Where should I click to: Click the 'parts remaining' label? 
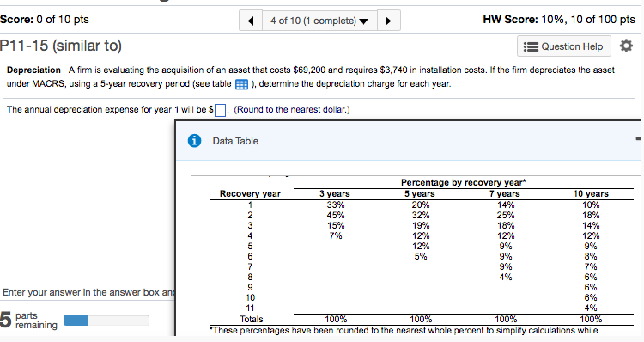pyautogui.click(x=36, y=321)
